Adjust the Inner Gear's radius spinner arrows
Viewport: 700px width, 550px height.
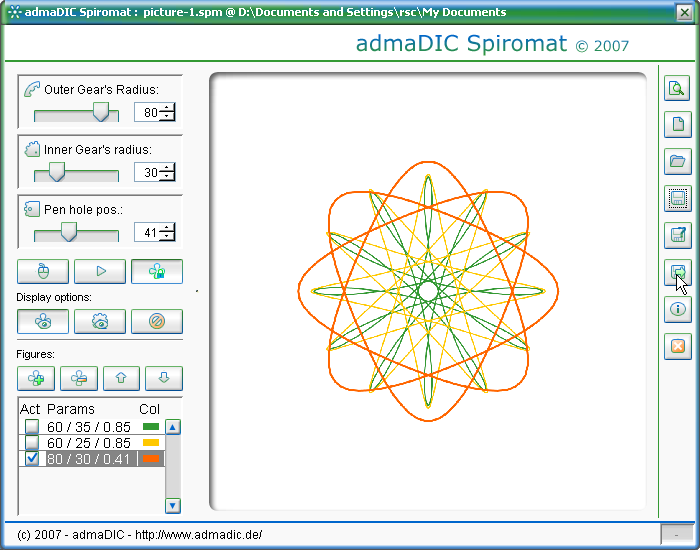point(167,172)
